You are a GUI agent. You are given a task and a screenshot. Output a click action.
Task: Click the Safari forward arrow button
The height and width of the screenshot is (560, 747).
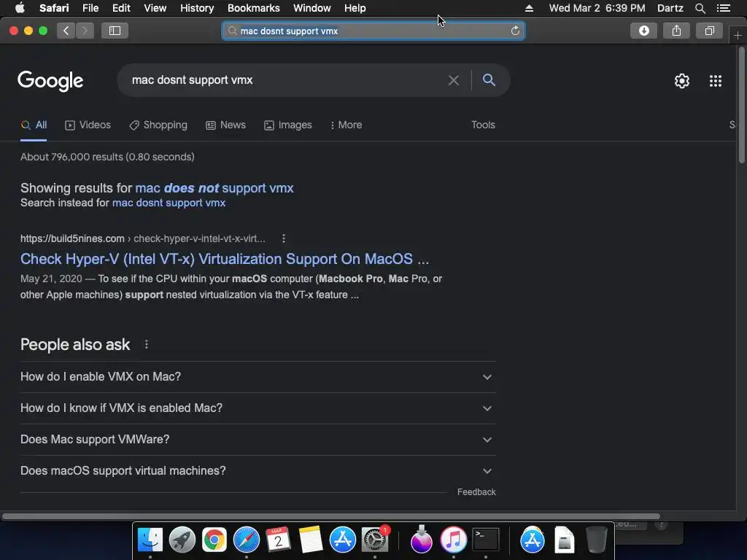[85, 31]
